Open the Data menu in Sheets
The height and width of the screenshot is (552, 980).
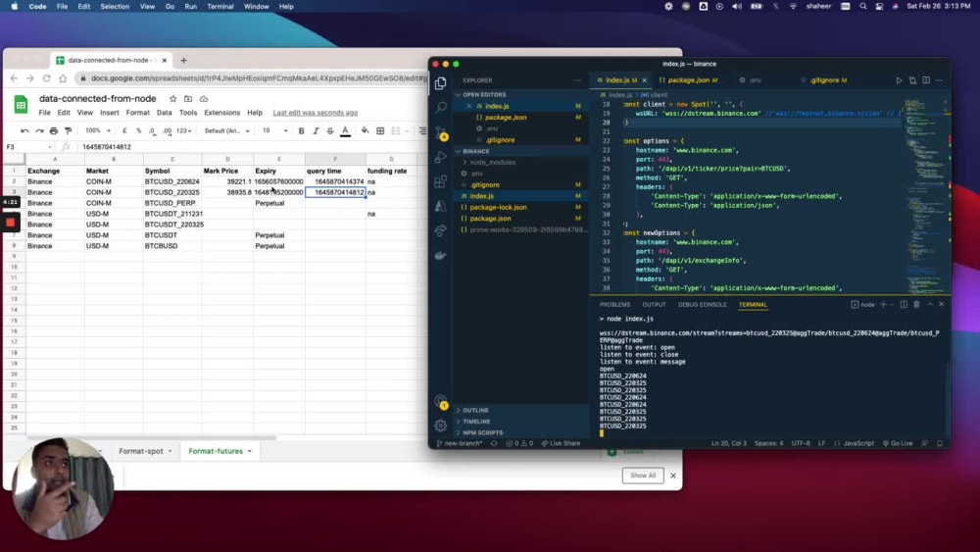(x=164, y=113)
